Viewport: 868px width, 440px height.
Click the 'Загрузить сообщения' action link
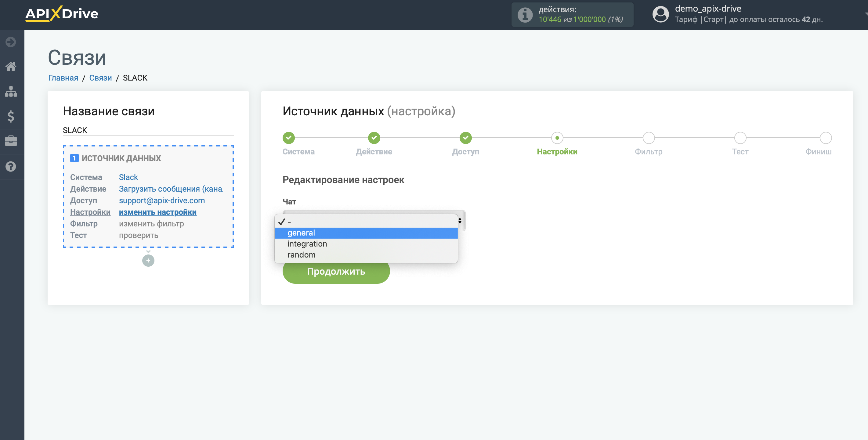point(171,189)
